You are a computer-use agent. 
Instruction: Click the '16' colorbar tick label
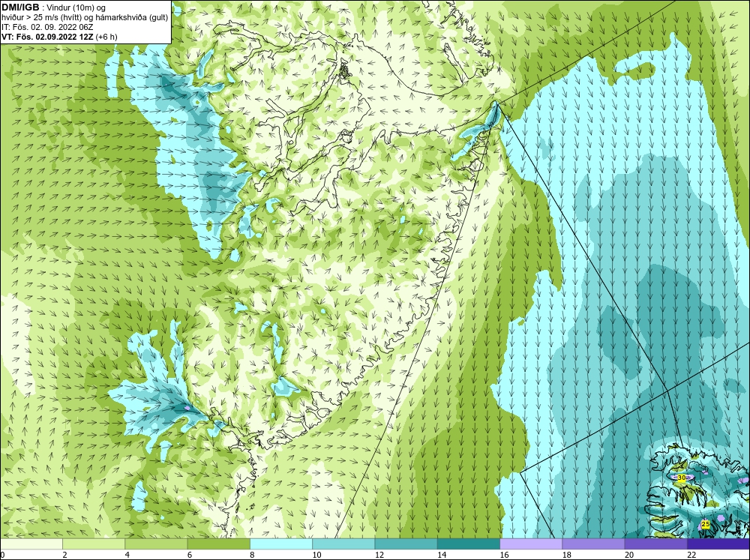pos(504,555)
